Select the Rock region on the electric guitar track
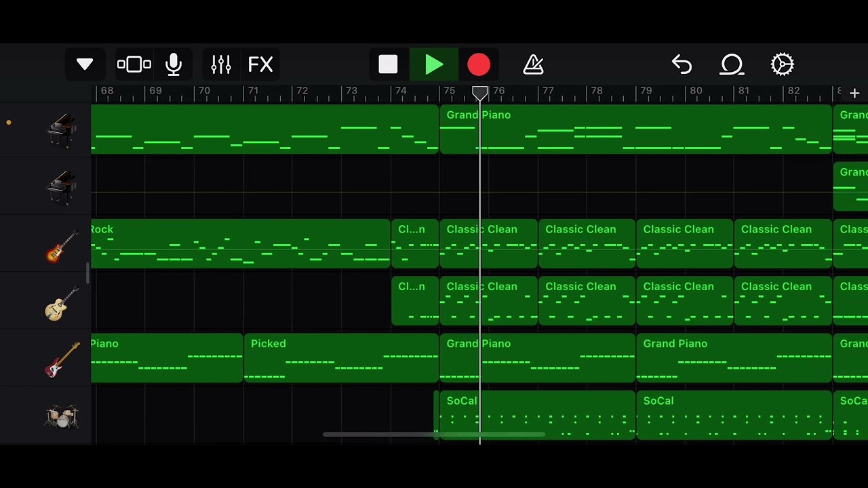Viewport: 868px width, 488px height. click(241, 244)
